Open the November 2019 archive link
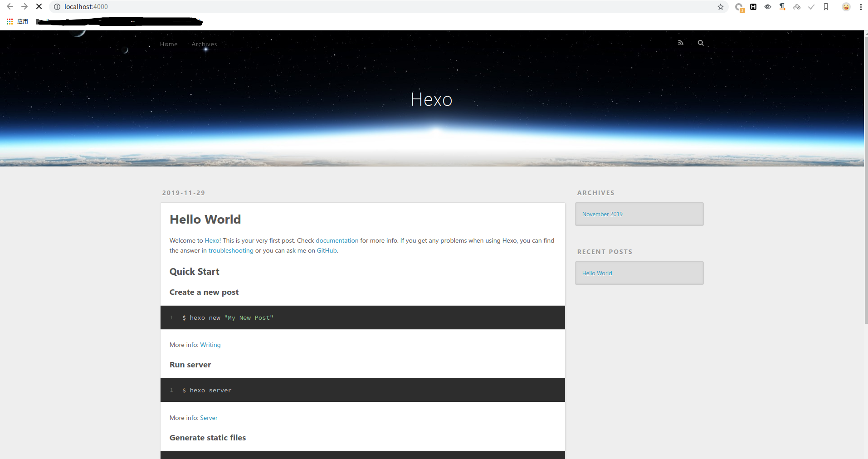Screen dimensions: 868x459 pyautogui.click(x=602, y=214)
